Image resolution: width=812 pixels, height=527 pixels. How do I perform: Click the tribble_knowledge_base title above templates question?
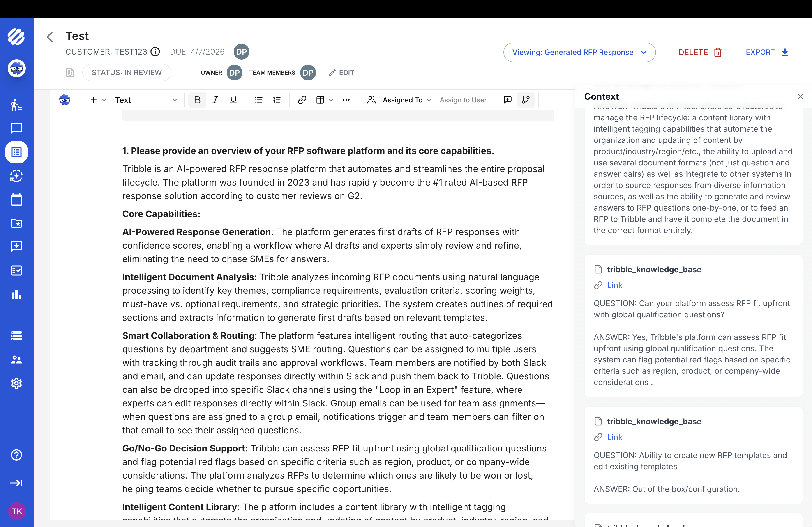point(654,421)
